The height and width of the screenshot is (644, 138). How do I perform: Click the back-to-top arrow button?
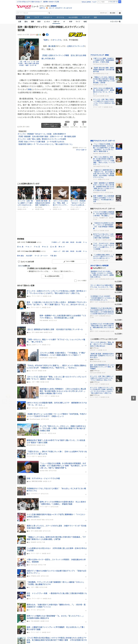[133, 398]
